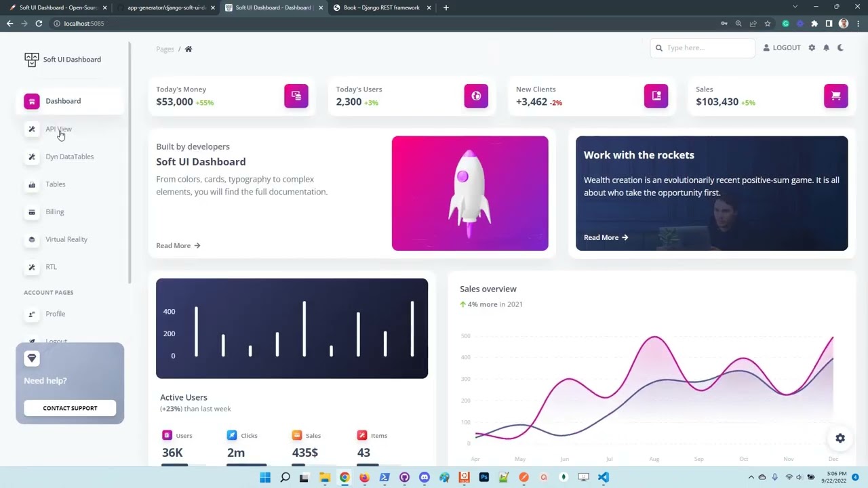Click the Sales overview heading
868x488 pixels.
(488, 289)
